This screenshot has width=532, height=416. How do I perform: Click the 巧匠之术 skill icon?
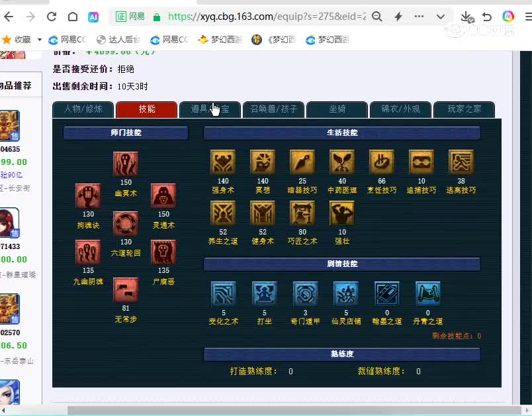pyautogui.click(x=302, y=213)
